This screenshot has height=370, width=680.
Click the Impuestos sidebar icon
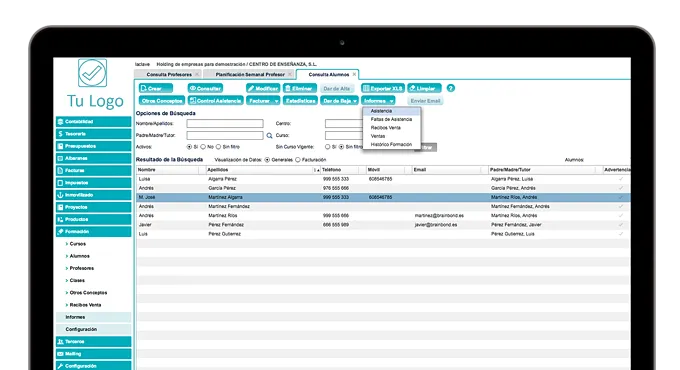(x=60, y=183)
